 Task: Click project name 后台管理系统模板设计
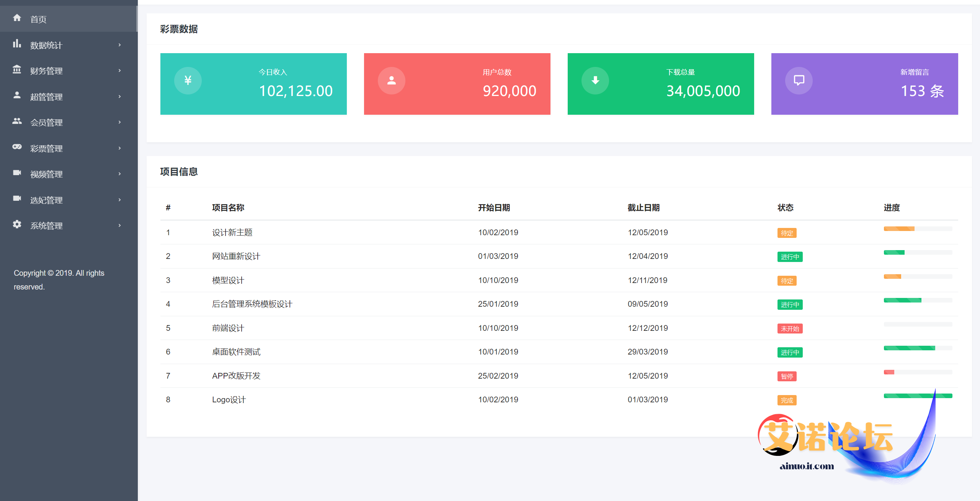coord(252,304)
